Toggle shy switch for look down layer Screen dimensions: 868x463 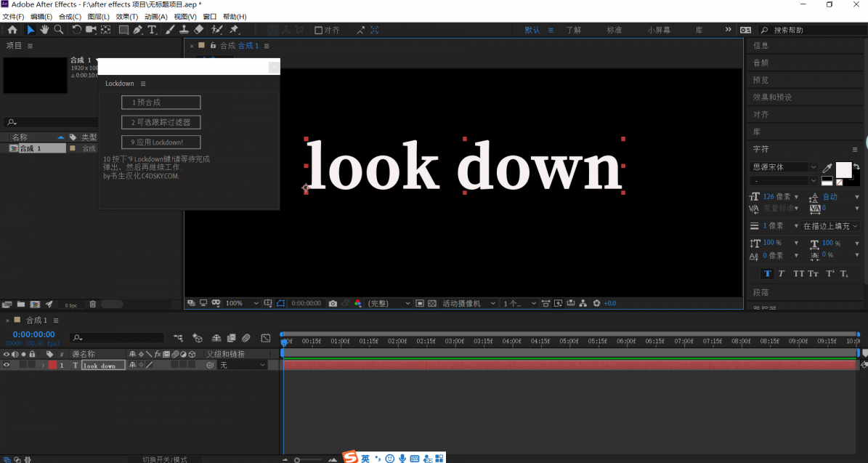click(132, 365)
